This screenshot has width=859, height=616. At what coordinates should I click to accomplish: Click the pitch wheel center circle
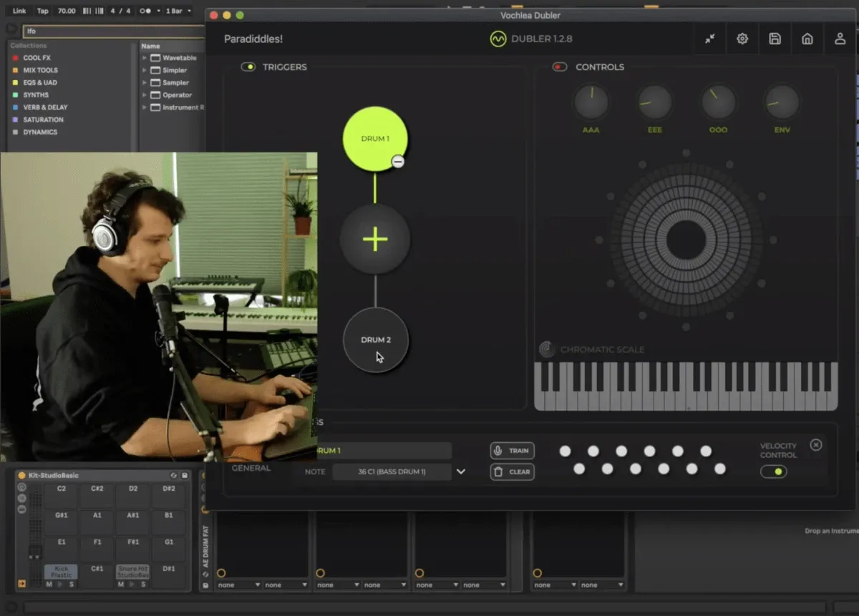point(686,240)
